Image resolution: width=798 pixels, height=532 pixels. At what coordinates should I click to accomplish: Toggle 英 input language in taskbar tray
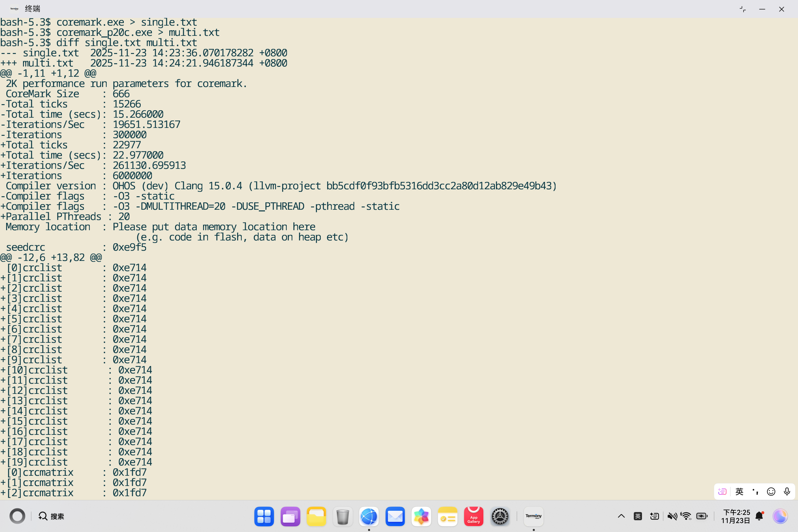coord(638,516)
